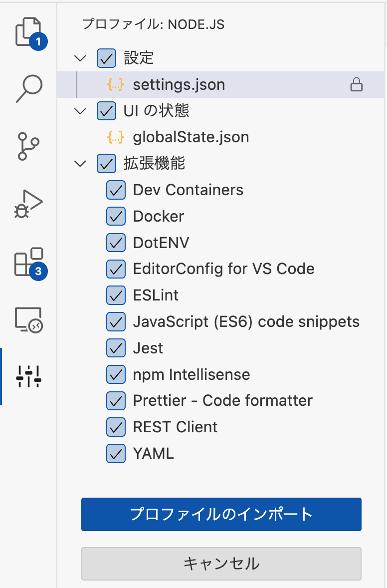Click the Jest extension name
This screenshot has width=387, height=588.
(148, 348)
